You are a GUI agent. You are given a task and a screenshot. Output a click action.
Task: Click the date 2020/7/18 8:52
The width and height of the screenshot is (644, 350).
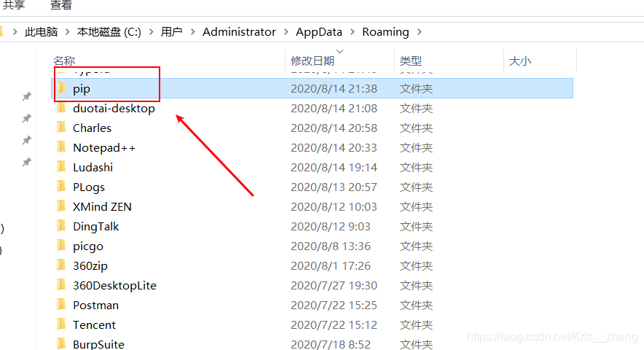point(331,344)
